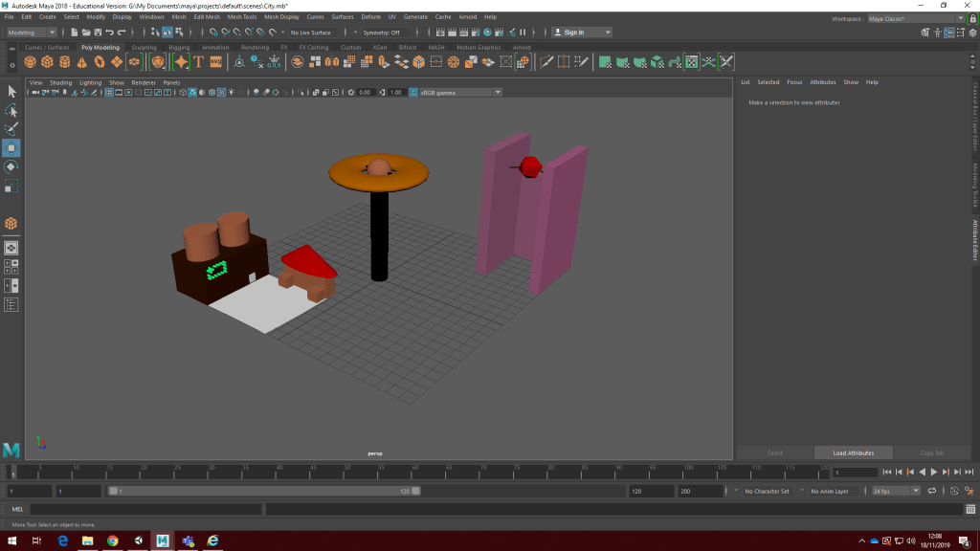Select the Paint Selection tool in toolbox

(11, 129)
